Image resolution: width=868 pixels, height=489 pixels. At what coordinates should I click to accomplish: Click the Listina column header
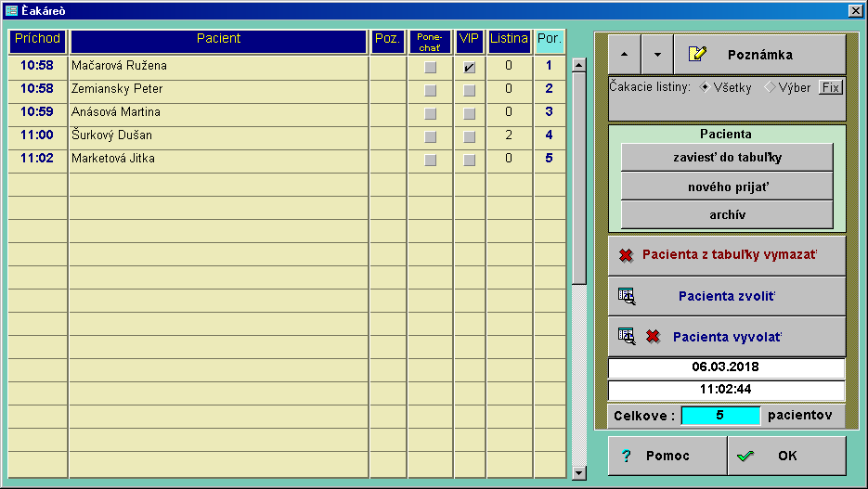point(509,42)
